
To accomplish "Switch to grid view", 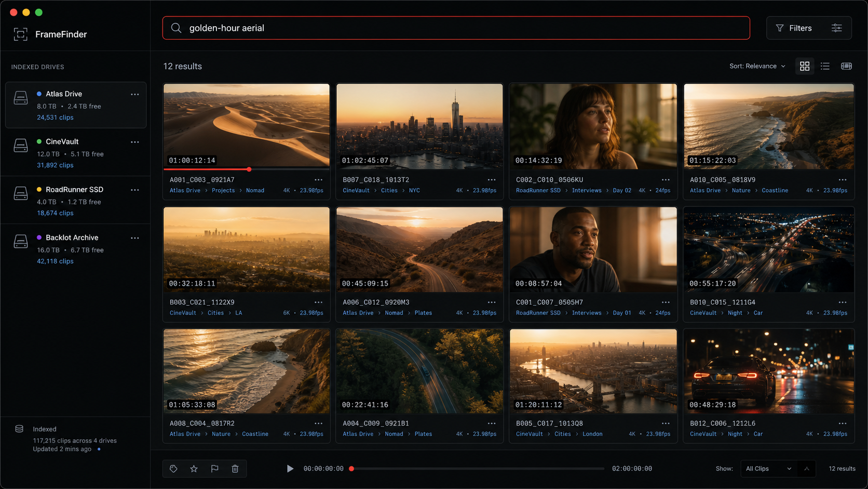I will [804, 66].
